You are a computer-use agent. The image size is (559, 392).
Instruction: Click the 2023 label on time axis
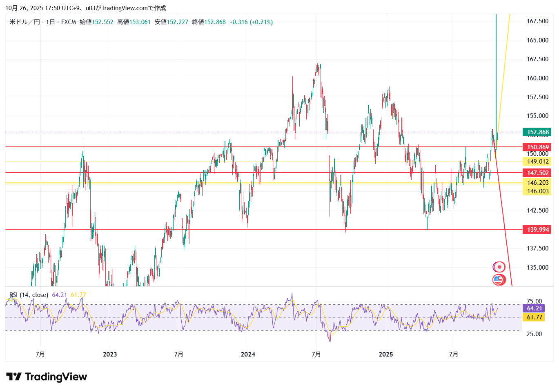(110, 354)
